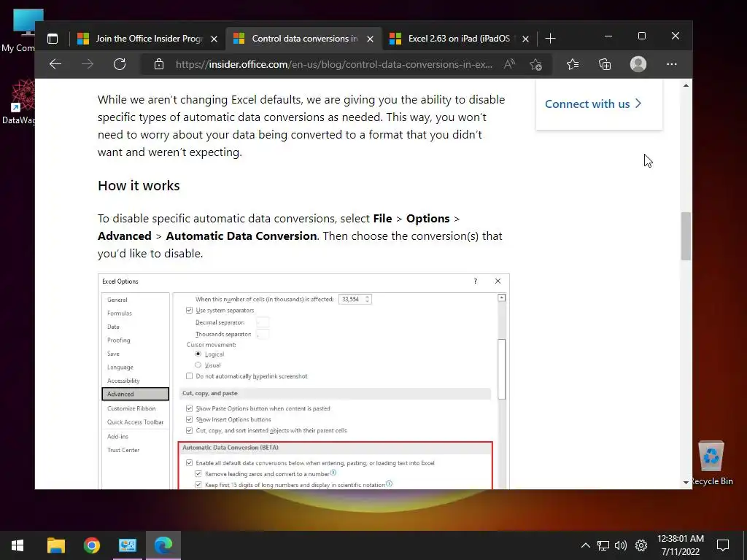Toggle Show Paste Options button checkbox
The height and width of the screenshot is (560, 747).
189,408
